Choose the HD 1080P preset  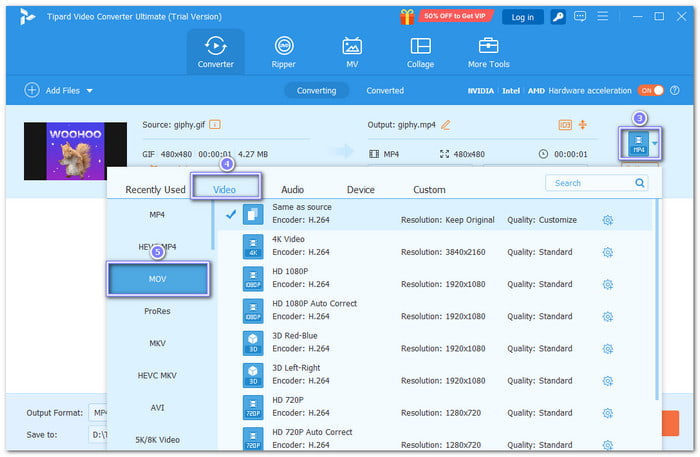pos(434,278)
